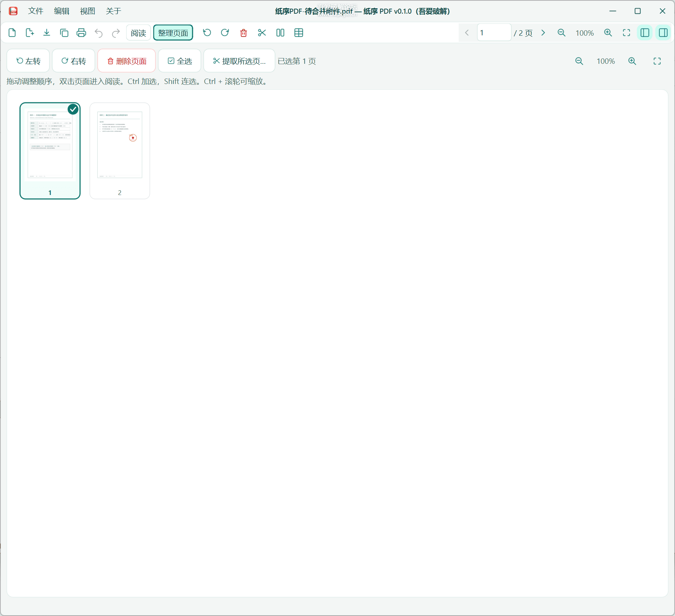Click the scissors icon in main toolbar

[262, 33]
